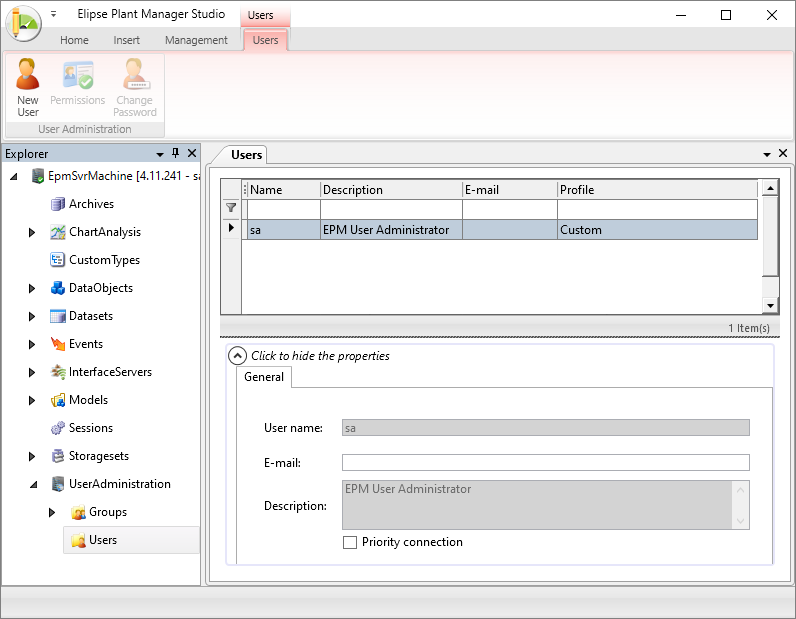Expand the InterfaceServers tree node
The width and height of the screenshot is (796, 619).
pyautogui.click(x=32, y=372)
